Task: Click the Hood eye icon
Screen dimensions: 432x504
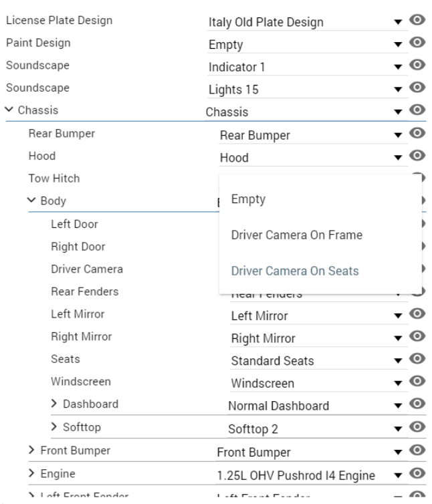Action: [x=417, y=156]
